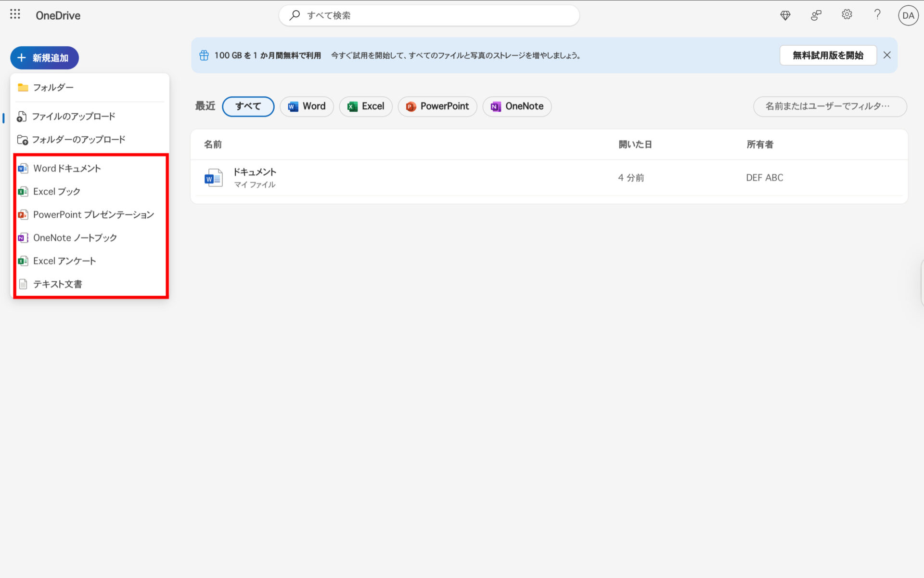Open the Help question mark icon
924x578 pixels.
pos(877,15)
